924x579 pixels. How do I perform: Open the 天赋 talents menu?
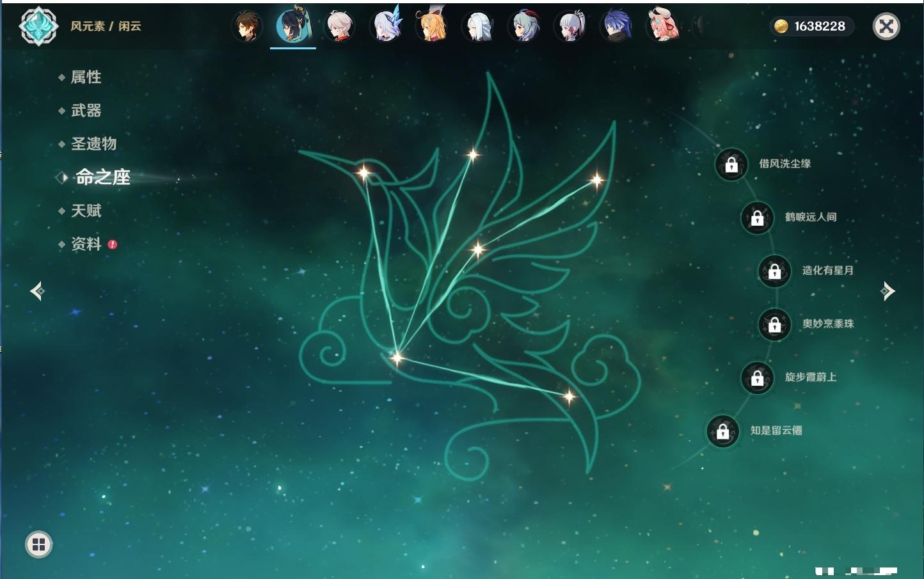pos(86,210)
